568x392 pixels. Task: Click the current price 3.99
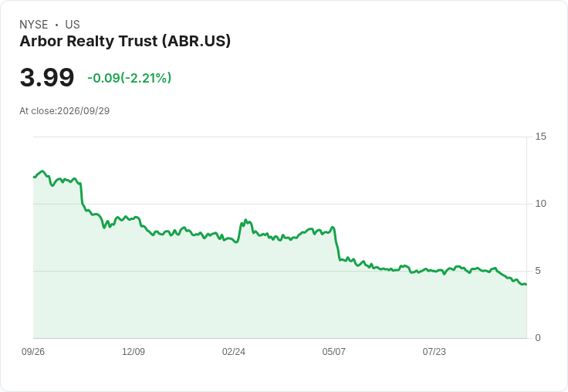(47, 77)
